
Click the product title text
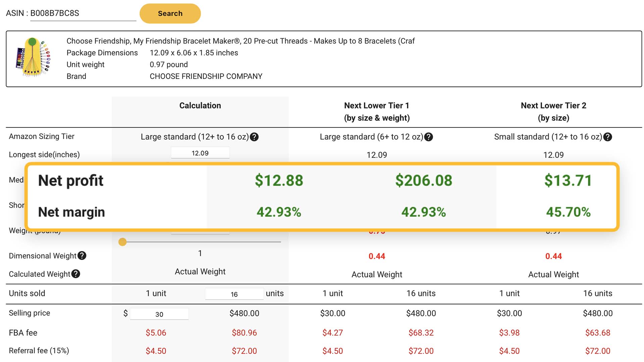240,41
